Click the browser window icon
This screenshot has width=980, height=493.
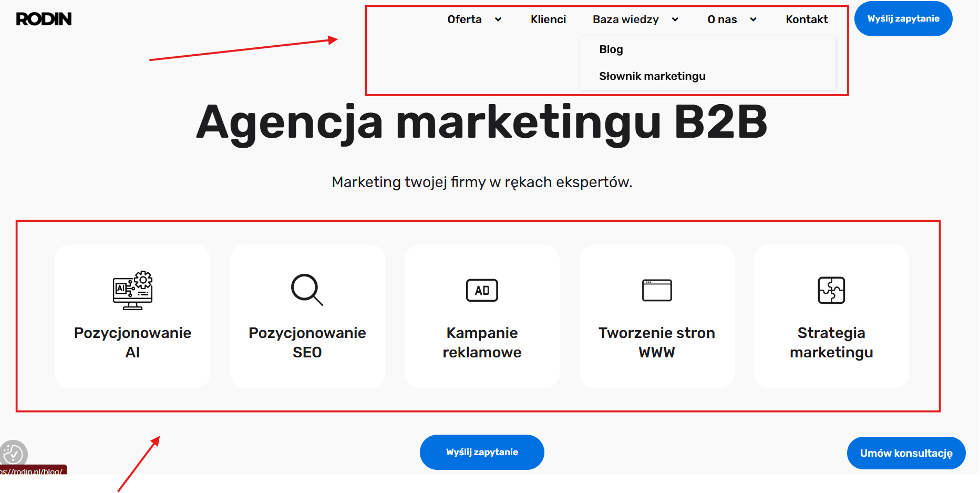(657, 290)
